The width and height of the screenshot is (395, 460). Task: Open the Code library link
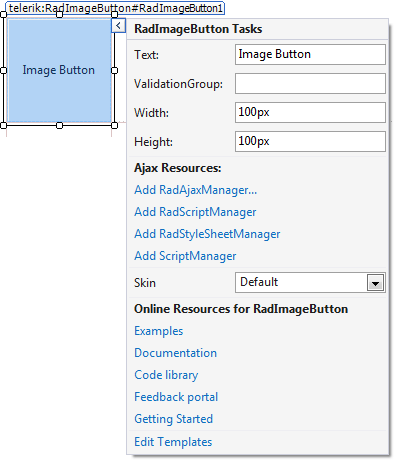coord(166,375)
